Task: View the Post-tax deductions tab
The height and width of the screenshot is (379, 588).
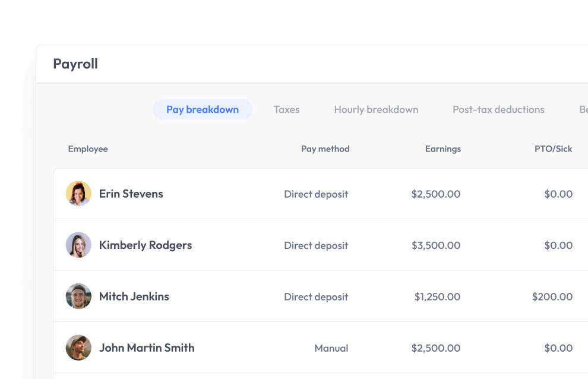Action: point(498,109)
